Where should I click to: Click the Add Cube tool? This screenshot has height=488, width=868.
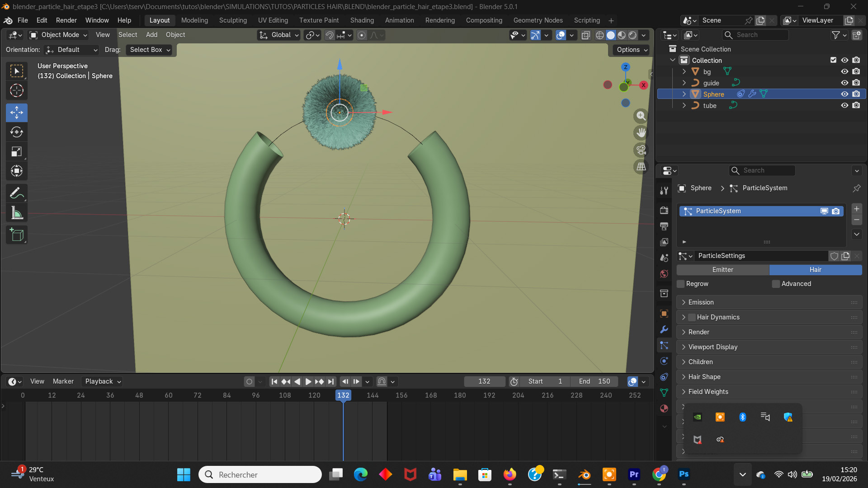17,235
